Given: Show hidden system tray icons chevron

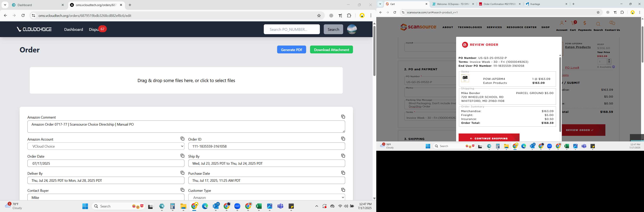Looking at the screenshot, I should tap(317, 206).
